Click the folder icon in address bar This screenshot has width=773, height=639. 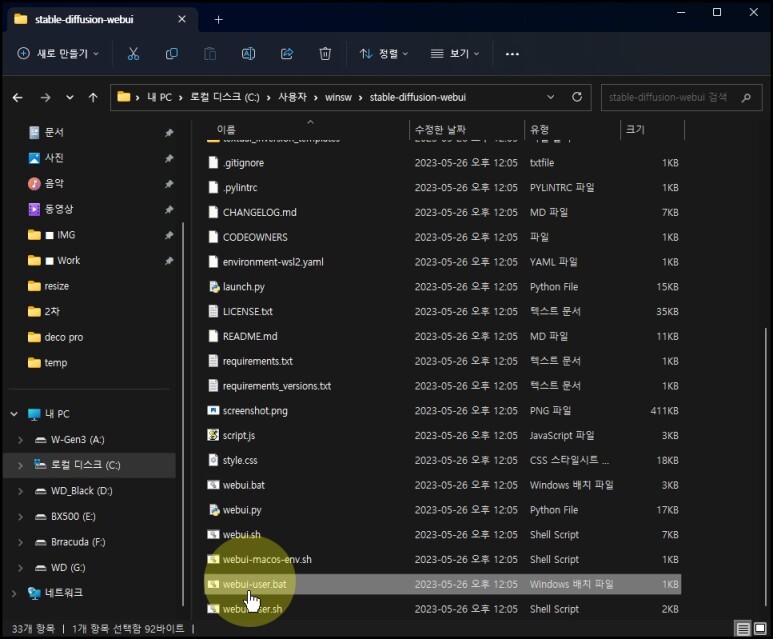tap(124, 97)
